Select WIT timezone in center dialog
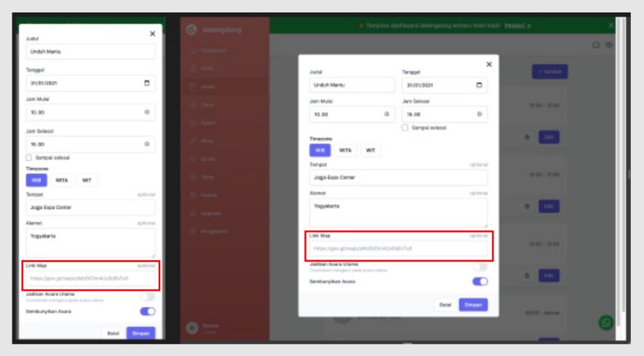Image resolution: width=644 pixels, height=356 pixels. [x=371, y=150]
